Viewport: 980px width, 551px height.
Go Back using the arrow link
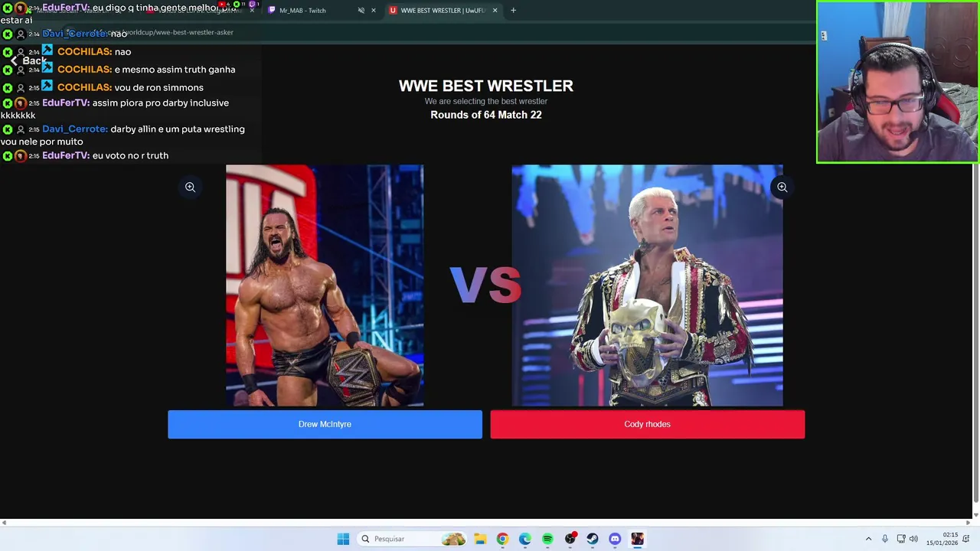(28, 60)
